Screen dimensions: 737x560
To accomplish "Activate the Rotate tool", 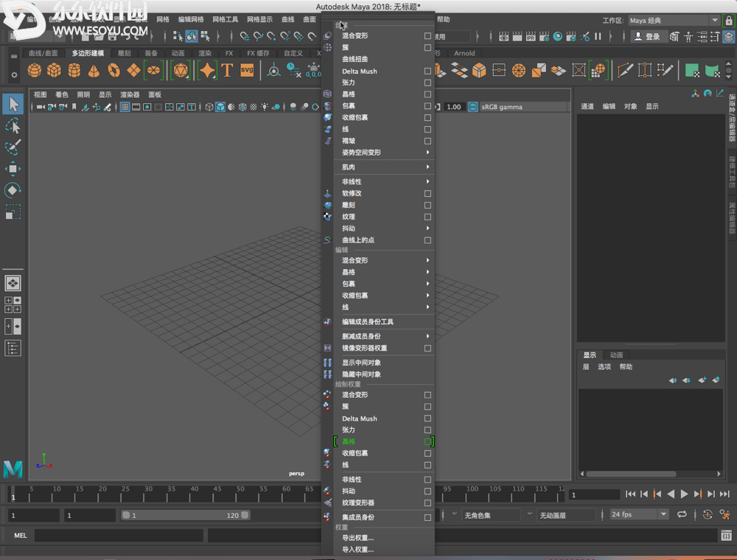I will pos(13,190).
